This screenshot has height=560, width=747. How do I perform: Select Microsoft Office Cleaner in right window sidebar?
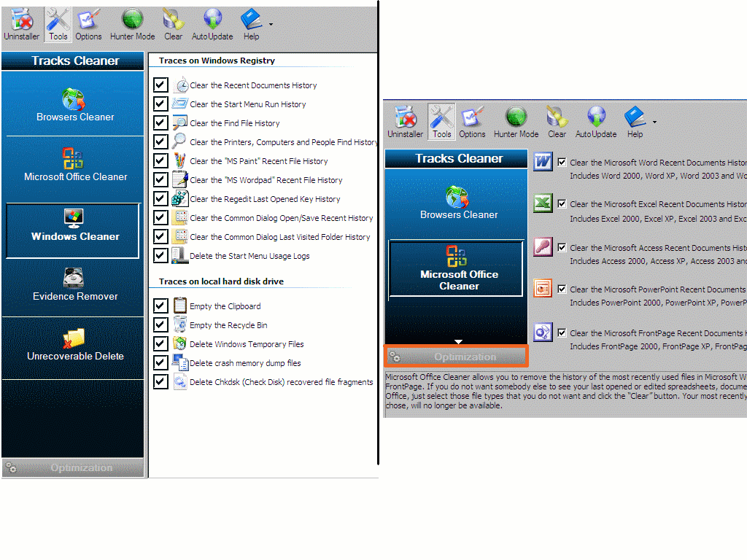[x=457, y=268]
